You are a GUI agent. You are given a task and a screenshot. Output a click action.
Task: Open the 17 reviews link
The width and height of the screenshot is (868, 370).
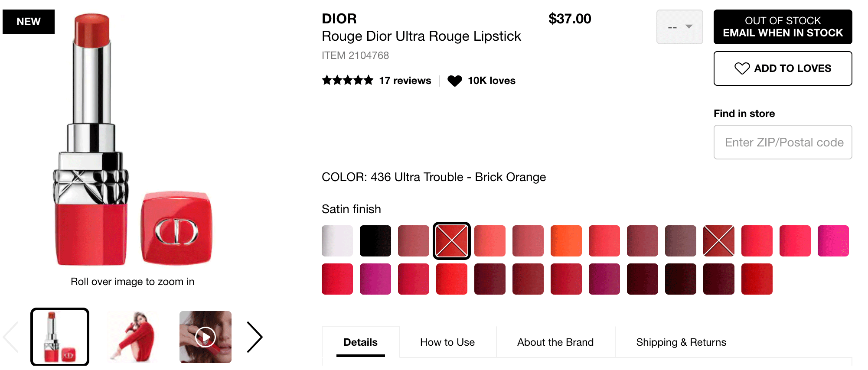coord(405,81)
